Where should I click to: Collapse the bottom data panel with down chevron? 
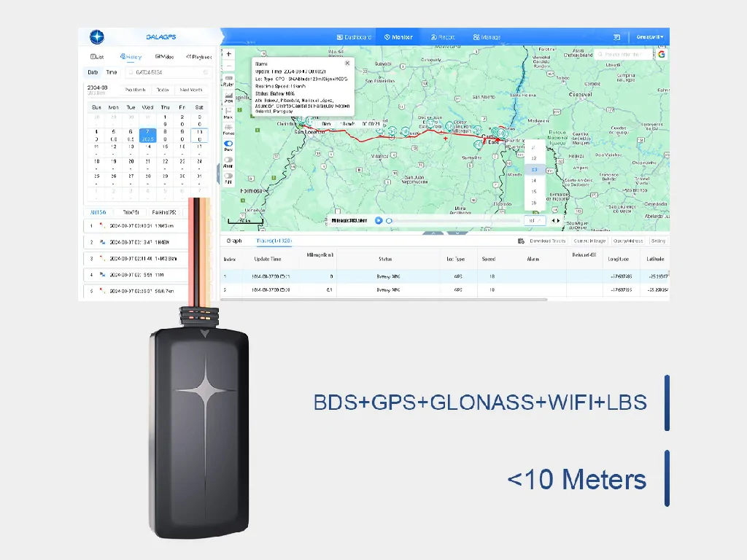[x=457, y=233]
